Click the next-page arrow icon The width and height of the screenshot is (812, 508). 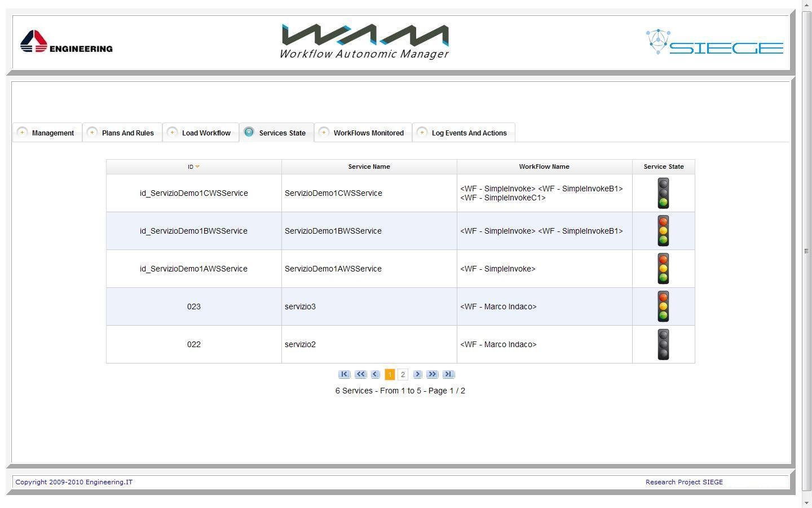418,374
